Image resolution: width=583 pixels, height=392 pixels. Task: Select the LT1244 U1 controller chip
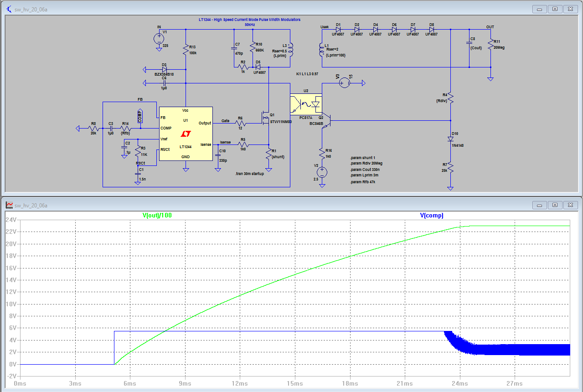tap(186, 134)
